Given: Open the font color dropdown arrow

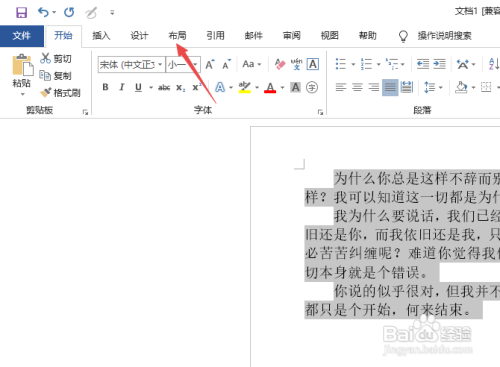Looking at the screenshot, I should pos(283,88).
